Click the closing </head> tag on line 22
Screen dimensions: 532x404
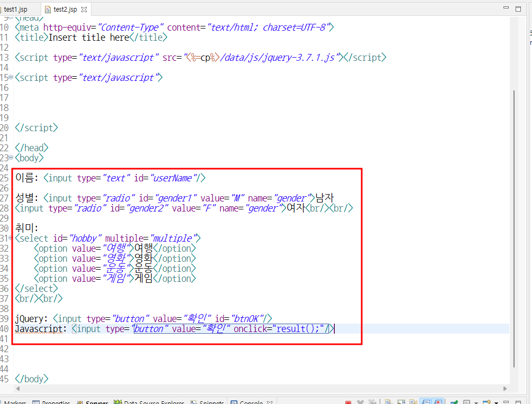[32, 148]
